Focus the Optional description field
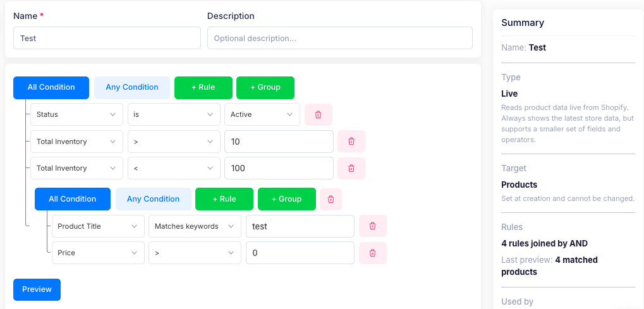 tap(339, 38)
